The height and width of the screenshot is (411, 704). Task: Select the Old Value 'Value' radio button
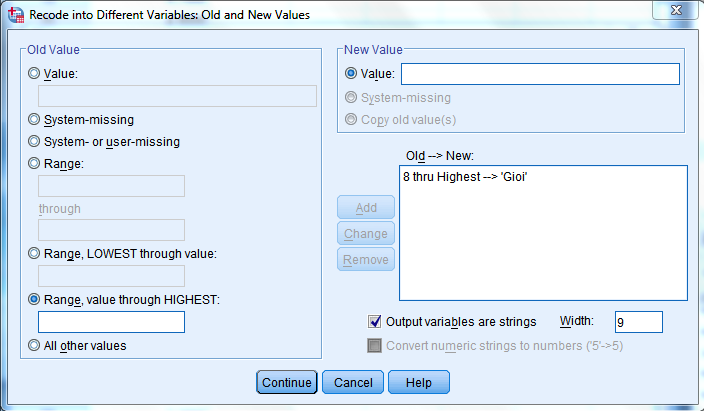pyautogui.click(x=36, y=73)
